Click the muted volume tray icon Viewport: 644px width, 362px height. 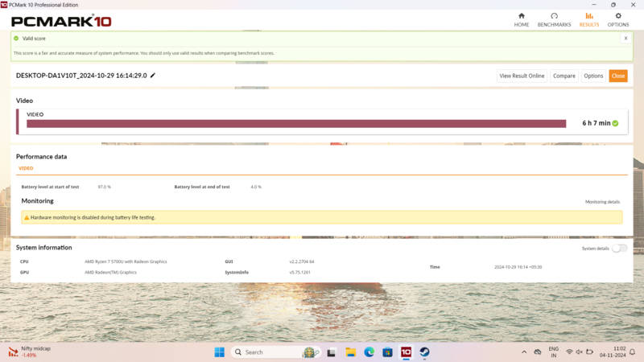pos(579,352)
